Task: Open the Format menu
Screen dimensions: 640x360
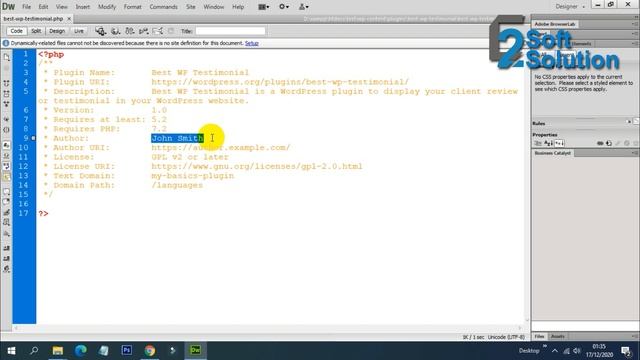Action: [x=132, y=7]
